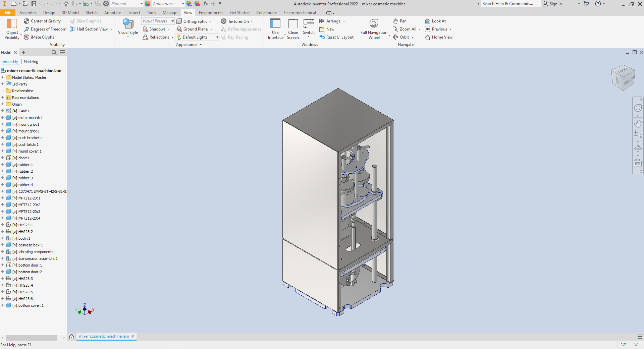The height and width of the screenshot is (349, 644).
Task: Toggle Ground Plane display
Action: click(192, 29)
